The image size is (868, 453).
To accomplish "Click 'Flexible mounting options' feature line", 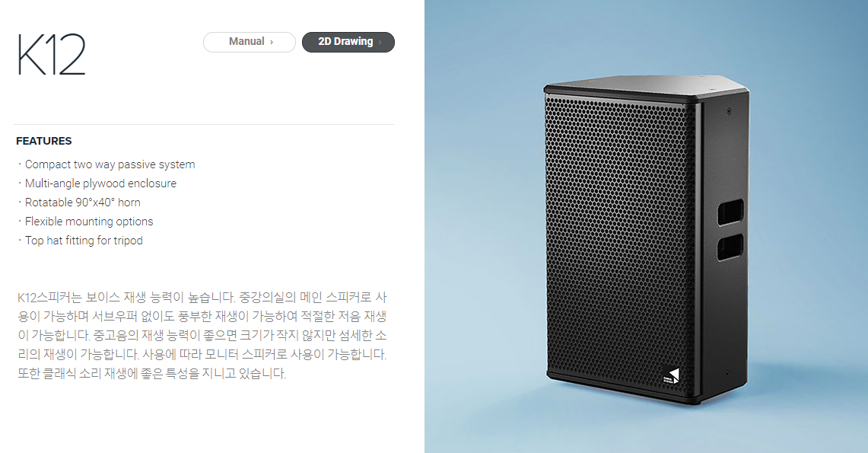I will coord(88,222).
